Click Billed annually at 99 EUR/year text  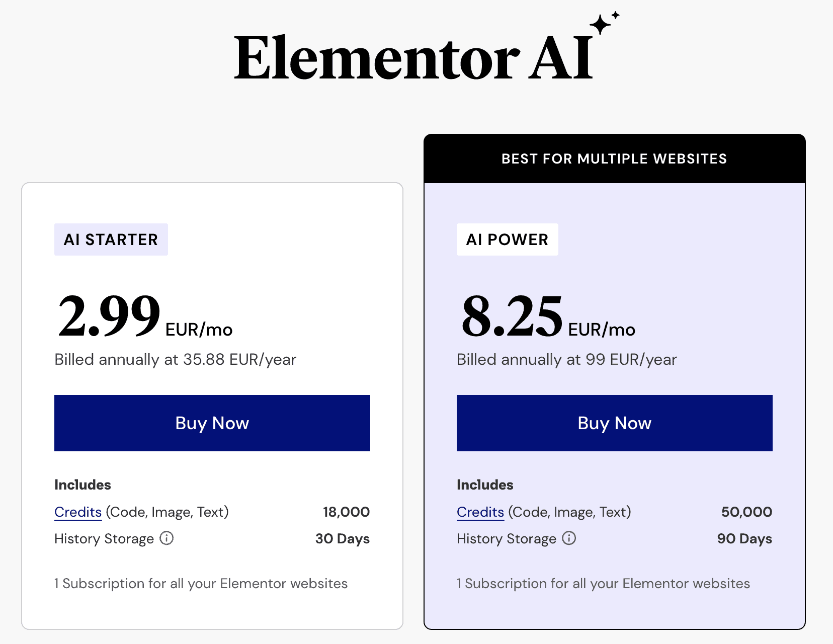567,360
